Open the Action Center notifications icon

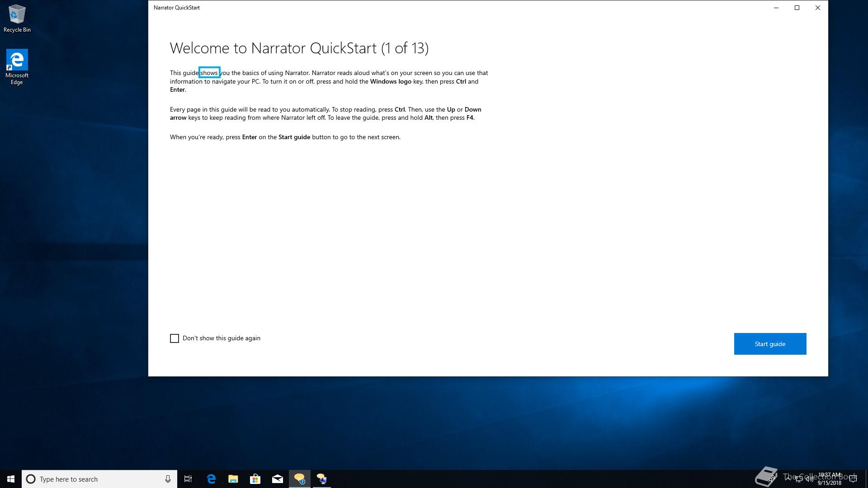tap(853, 479)
